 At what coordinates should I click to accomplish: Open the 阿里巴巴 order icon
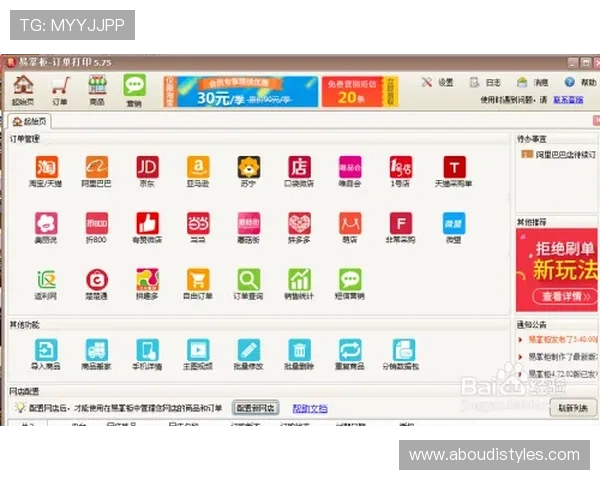pyautogui.click(x=96, y=167)
